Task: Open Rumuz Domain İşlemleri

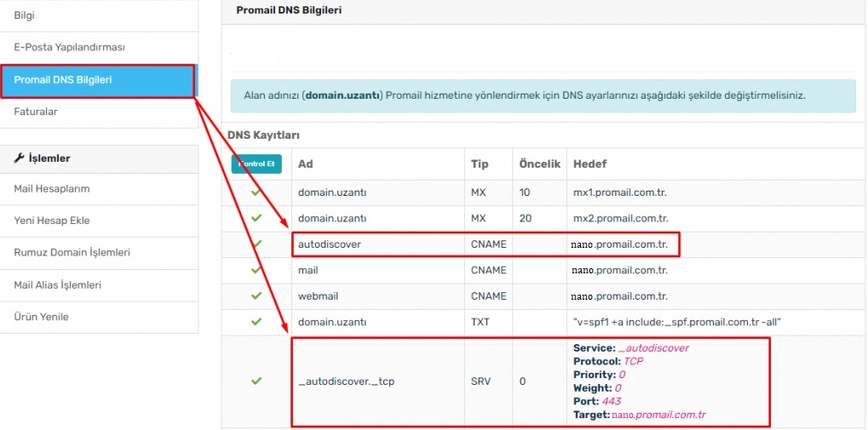Action: click(x=72, y=252)
